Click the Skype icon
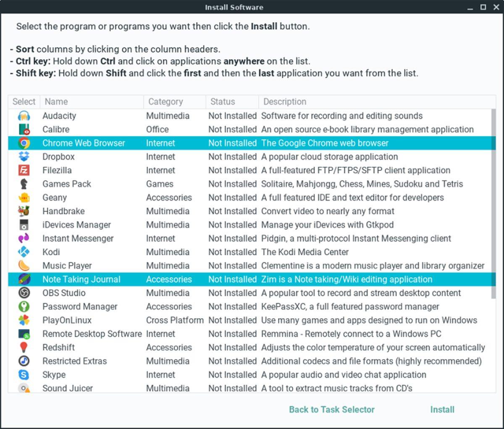 point(23,374)
